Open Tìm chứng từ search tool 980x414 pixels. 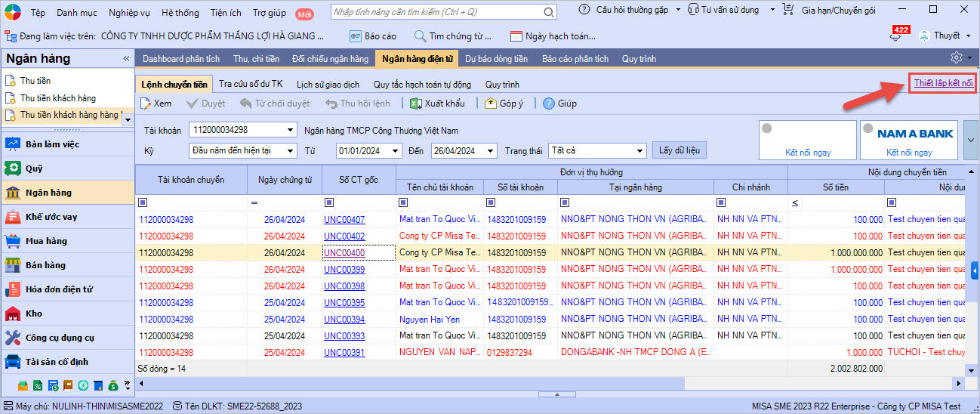pyautogui.click(x=453, y=36)
